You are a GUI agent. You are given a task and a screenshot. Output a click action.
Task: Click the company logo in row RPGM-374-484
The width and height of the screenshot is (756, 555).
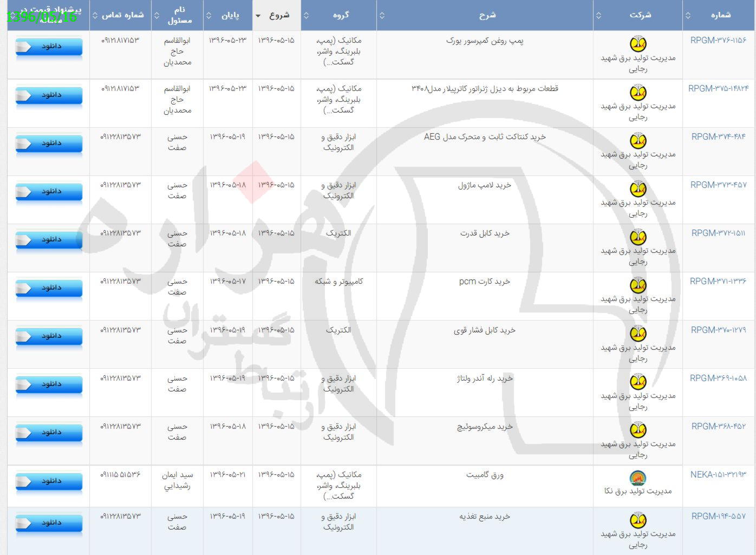pos(638,140)
